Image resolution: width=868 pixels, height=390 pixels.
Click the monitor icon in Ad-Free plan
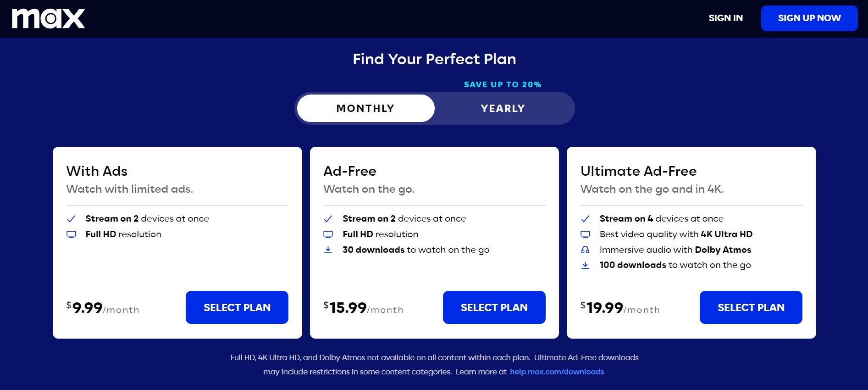pyautogui.click(x=328, y=234)
